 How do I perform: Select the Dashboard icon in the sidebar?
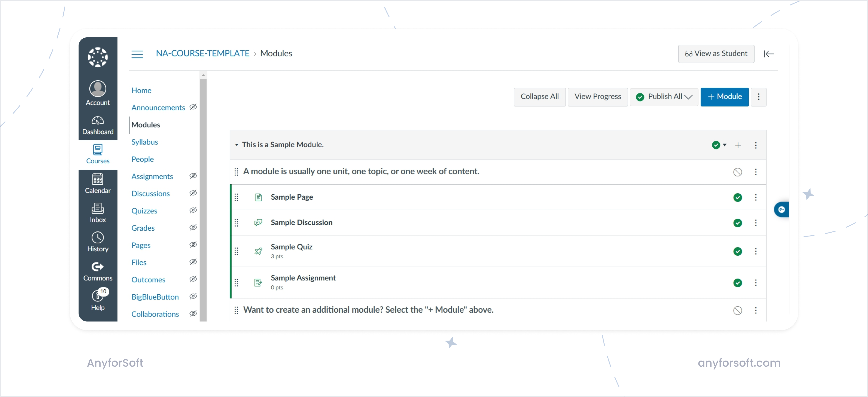[97, 124]
